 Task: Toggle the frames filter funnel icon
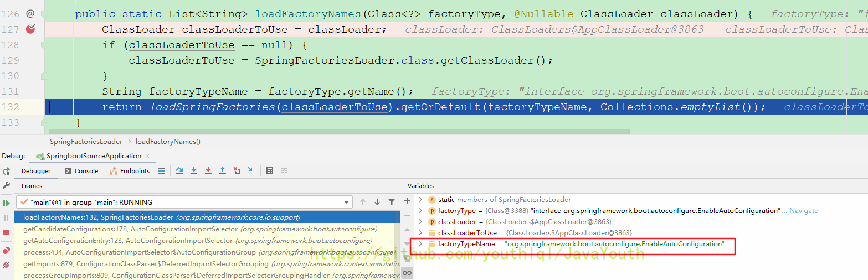[x=392, y=202]
